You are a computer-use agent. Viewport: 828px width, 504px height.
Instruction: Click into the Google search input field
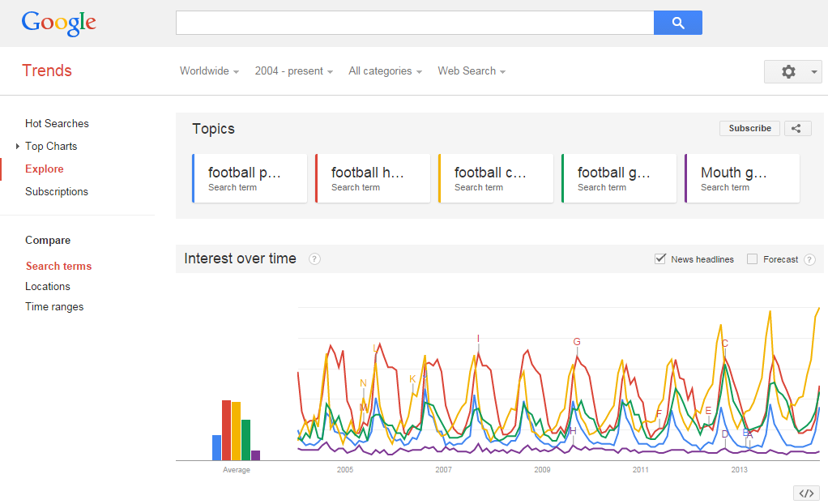click(415, 23)
